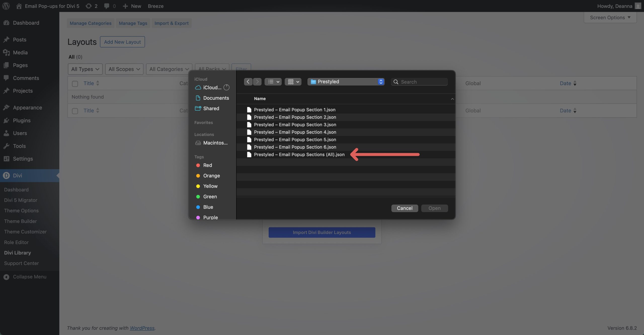644x335 pixels.
Task: Open the WordPress logo menu
Action: tap(6, 6)
